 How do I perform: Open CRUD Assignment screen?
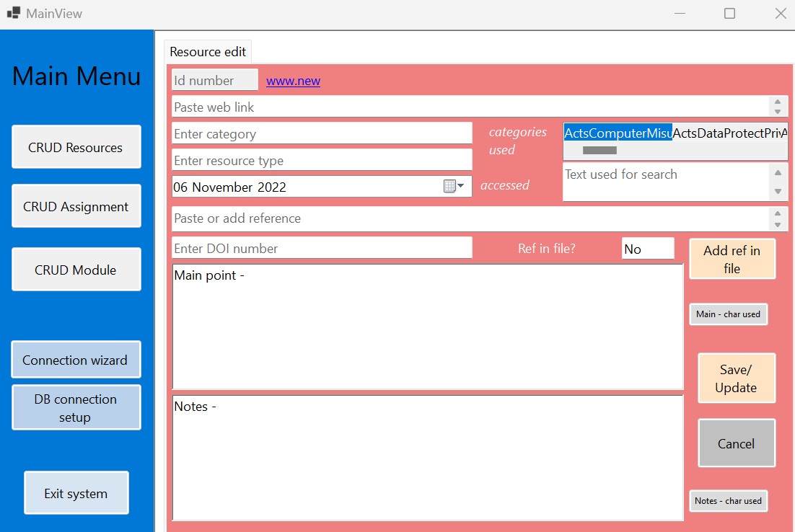click(x=76, y=207)
